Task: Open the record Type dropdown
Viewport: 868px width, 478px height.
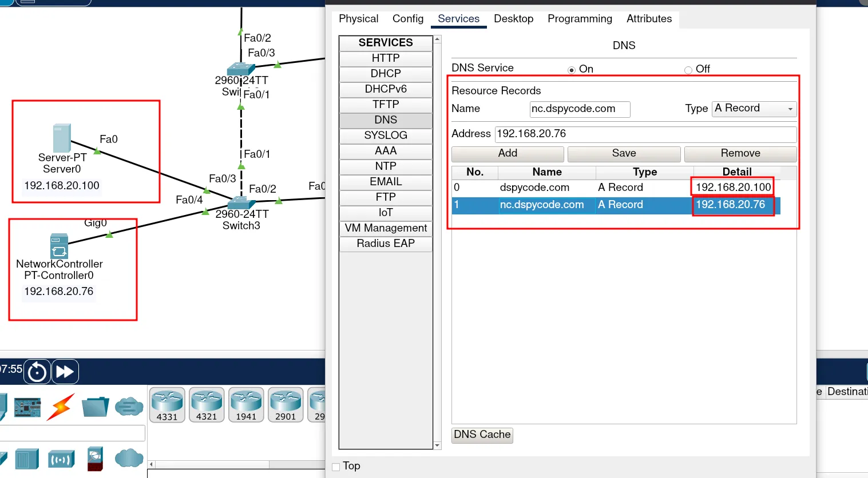Action: [754, 109]
